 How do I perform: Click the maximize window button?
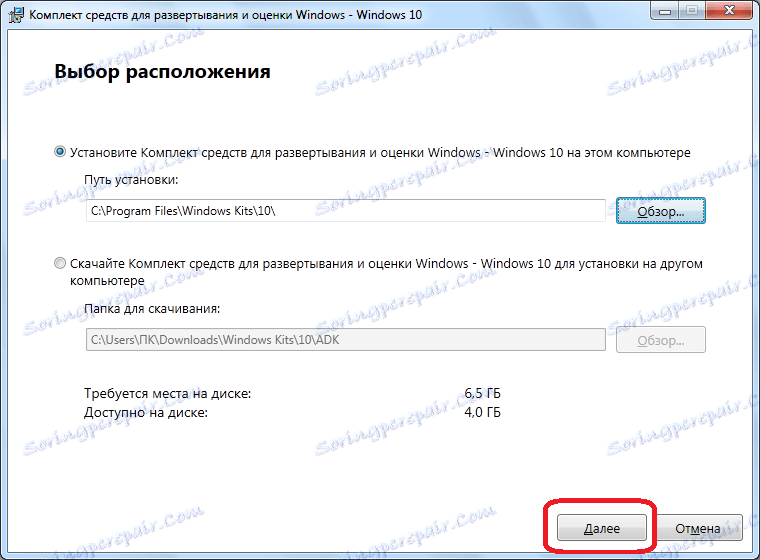[x=692, y=11]
